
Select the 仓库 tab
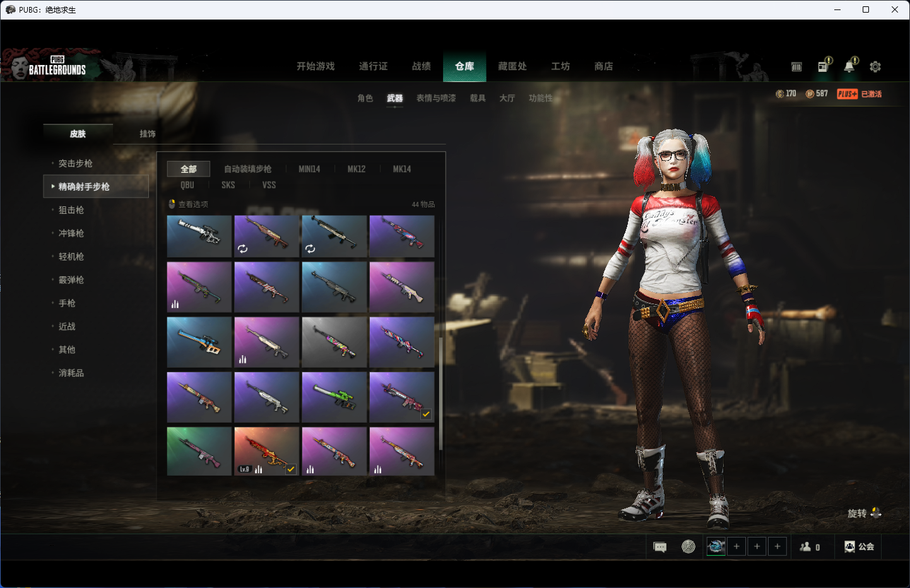coord(464,66)
